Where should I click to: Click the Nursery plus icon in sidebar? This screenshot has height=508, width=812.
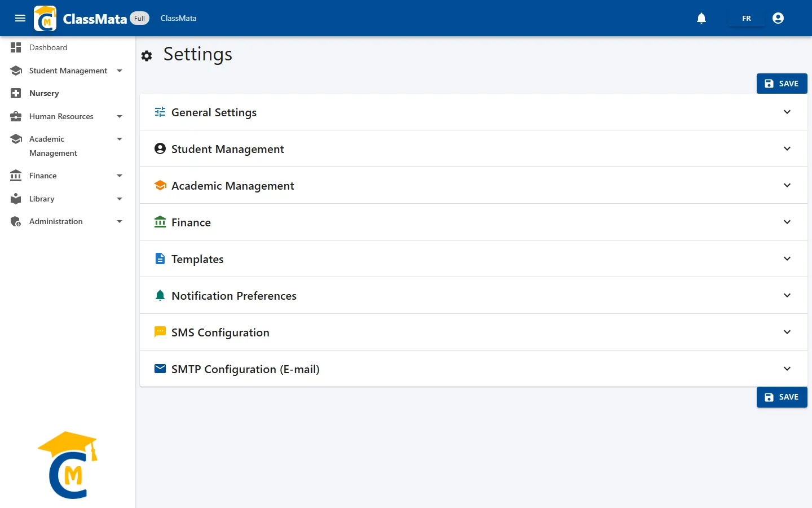(x=16, y=93)
